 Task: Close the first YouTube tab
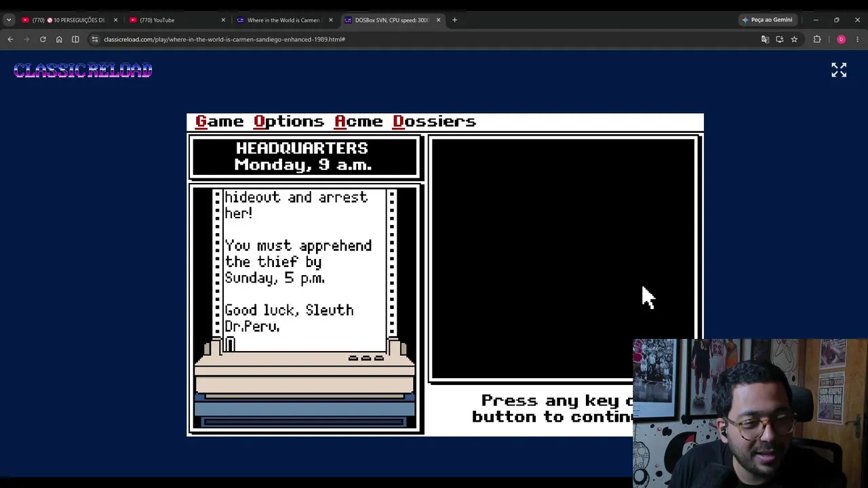115,20
